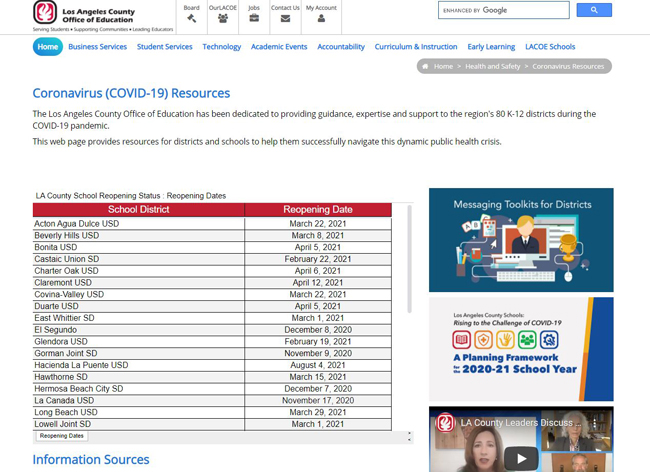Viewport: 650px width, 472px height.
Task: Click the February 22, 2021 date cell
Action: click(318, 259)
